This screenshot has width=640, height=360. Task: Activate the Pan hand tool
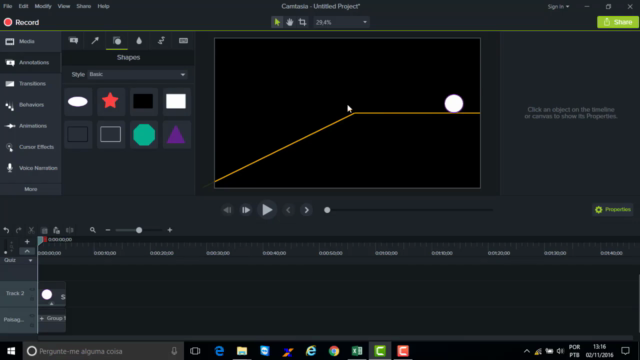[x=289, y=22]
